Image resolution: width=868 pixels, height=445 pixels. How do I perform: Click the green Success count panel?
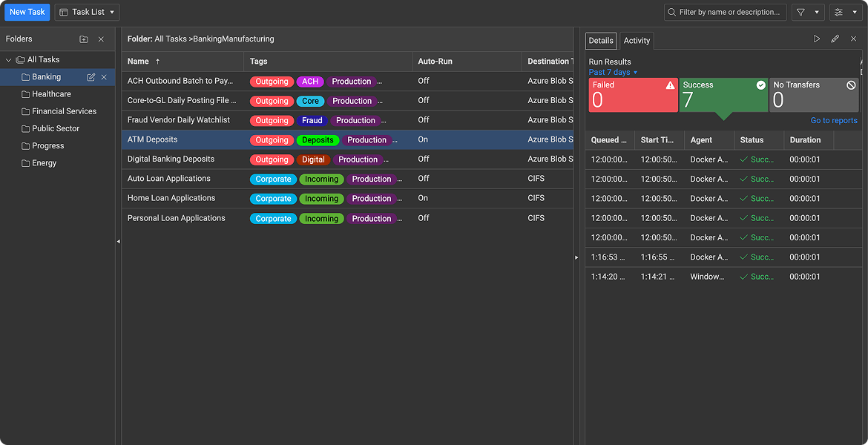pyautogui.click(x=723, y=95)
